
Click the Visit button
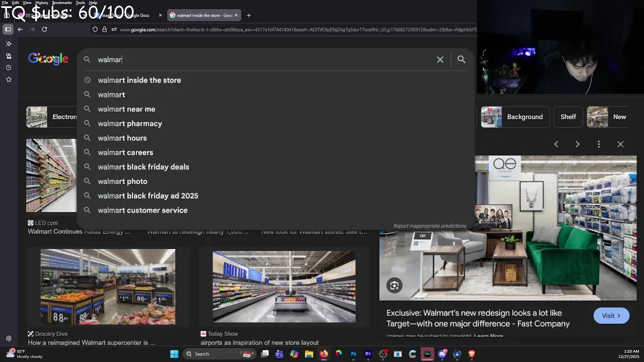tap(611, 316)
